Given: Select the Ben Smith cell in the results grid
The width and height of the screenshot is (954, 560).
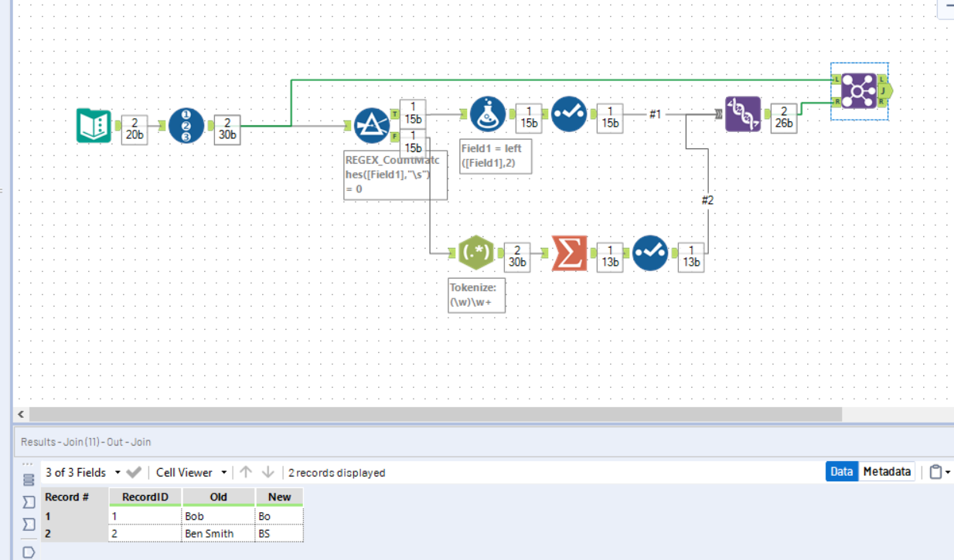Looking at the screenshot, I should 211,533.
